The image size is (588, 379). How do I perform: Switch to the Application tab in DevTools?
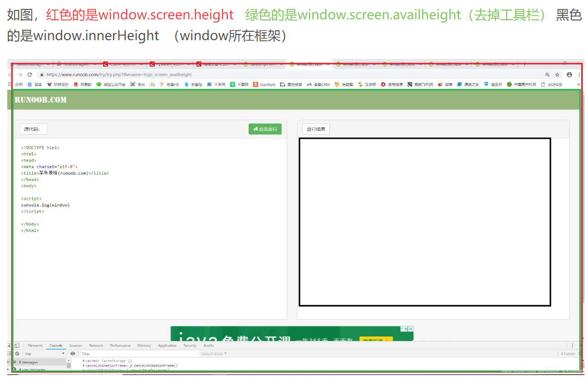[x=167, y=345]
